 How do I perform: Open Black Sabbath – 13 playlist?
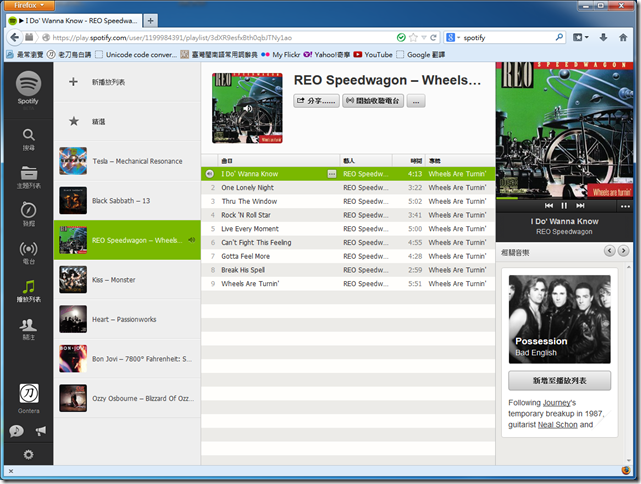click(127, 200)
